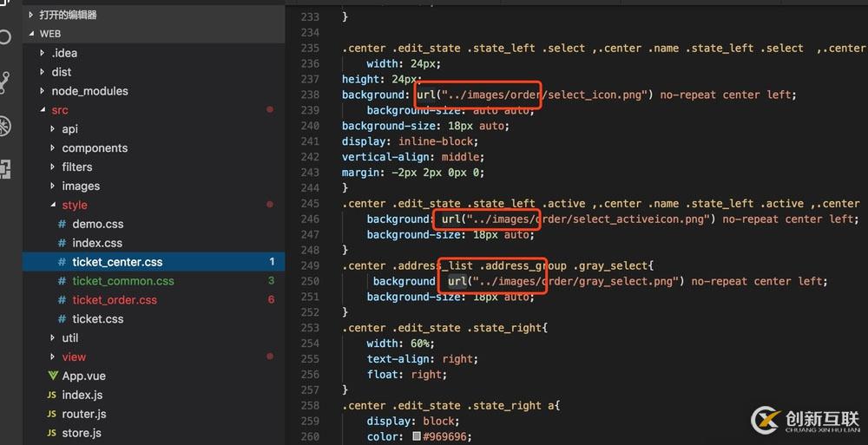
Task: Expand the dist folder
Action: [42, 72]
